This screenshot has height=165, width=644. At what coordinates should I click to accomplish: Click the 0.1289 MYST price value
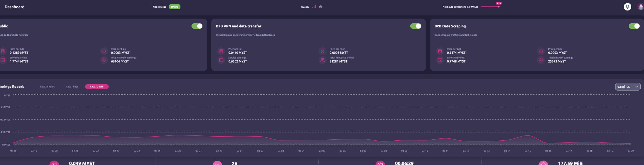[x=19, y=53]
